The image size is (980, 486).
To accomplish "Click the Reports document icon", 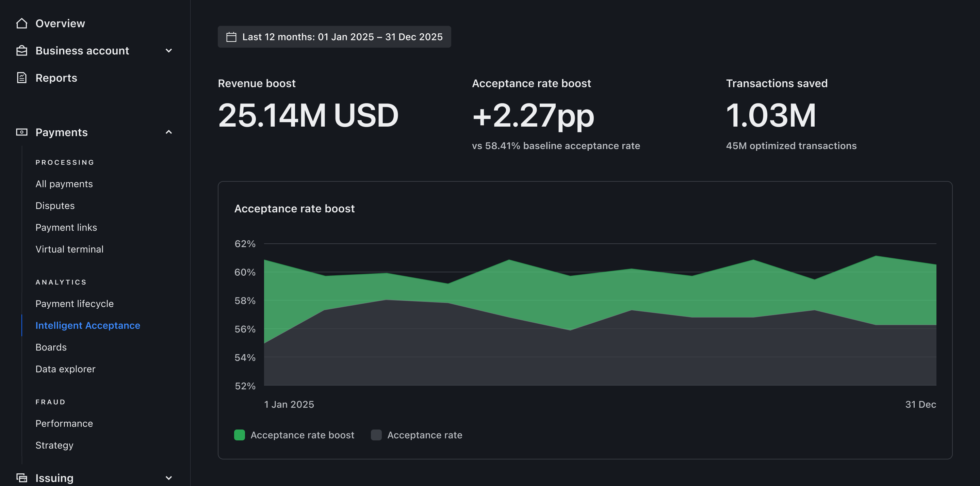I will (22, 78).
